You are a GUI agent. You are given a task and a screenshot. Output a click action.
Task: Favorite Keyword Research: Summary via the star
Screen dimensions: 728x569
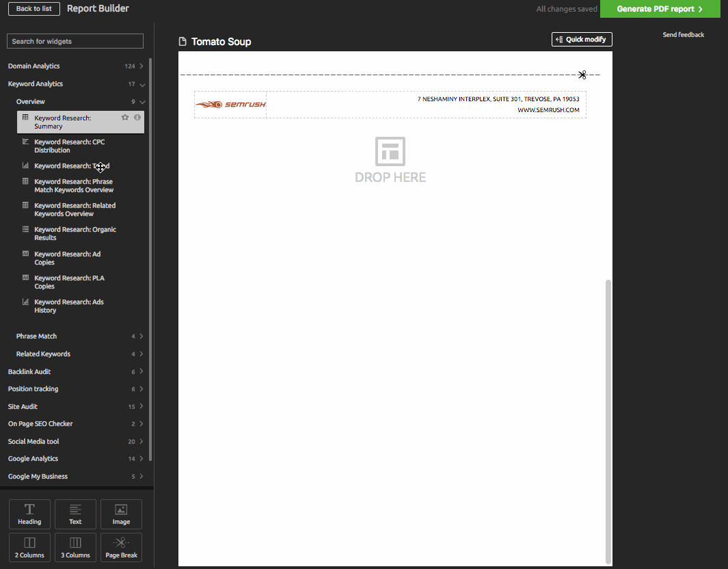click(125, 117)
